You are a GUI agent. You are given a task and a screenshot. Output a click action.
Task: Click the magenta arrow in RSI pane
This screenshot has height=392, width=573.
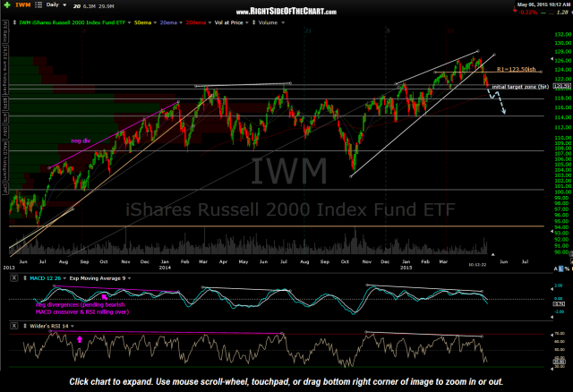click(80, 339)
